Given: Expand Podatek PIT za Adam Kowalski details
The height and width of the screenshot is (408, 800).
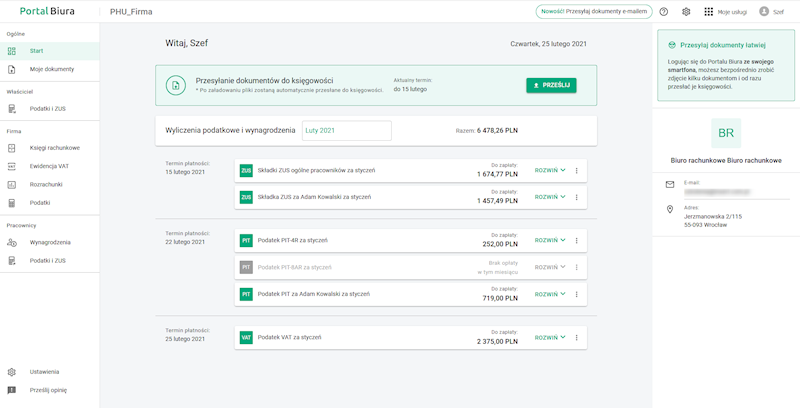Looking at the screenshot, I should (x=550, y=294).
